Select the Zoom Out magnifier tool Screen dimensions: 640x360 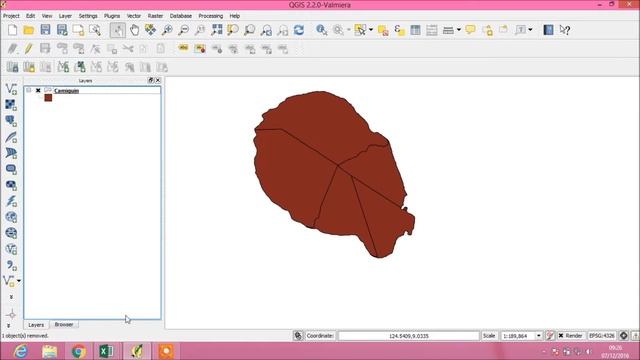(x=184, y=30)
